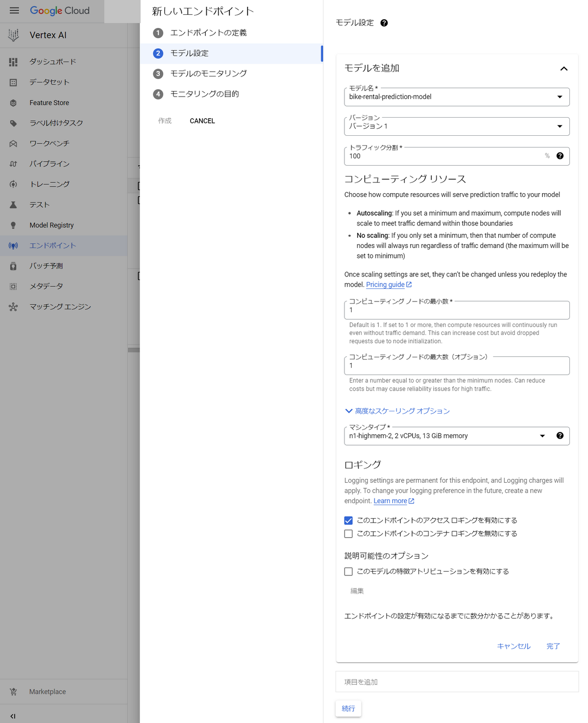
Task: Click the help icon beside マシンタイプ
Action: (560, 436)
